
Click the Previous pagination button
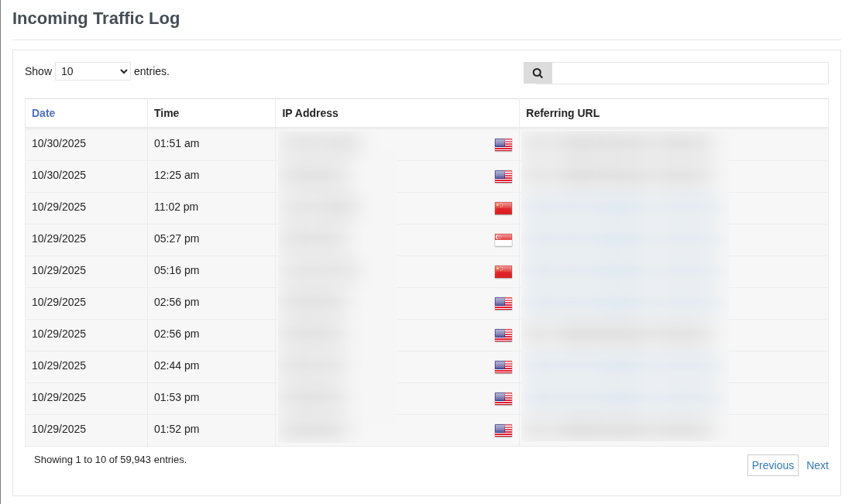[772, 465]
